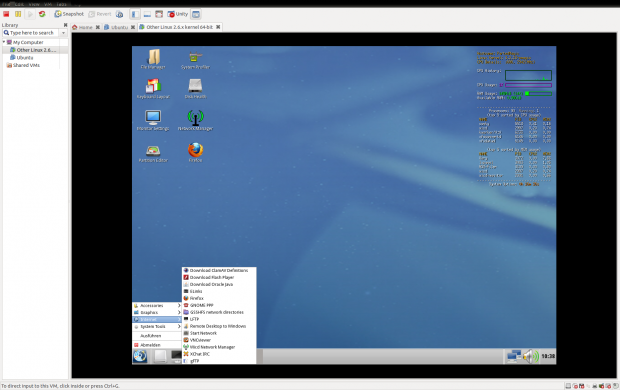
Task: Close the Other Linux 2.6.x tab
Action: [x=218, y=27]
